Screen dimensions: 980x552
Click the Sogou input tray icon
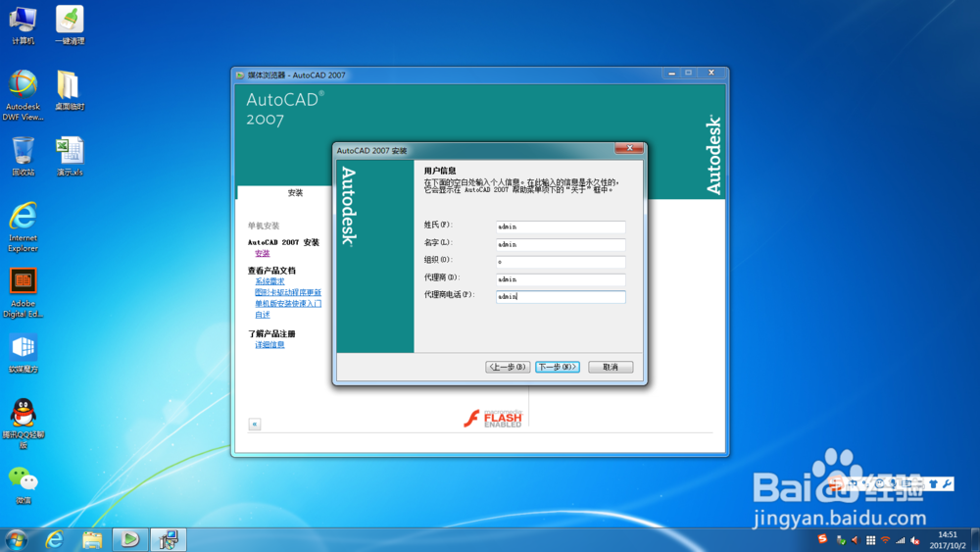click(822, 539)
